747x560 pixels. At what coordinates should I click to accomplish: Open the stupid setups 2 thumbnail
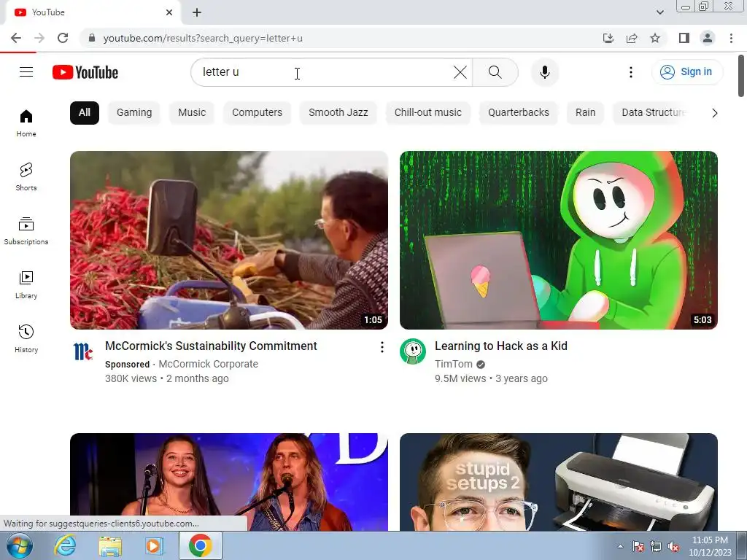click(x=558, y=482)
